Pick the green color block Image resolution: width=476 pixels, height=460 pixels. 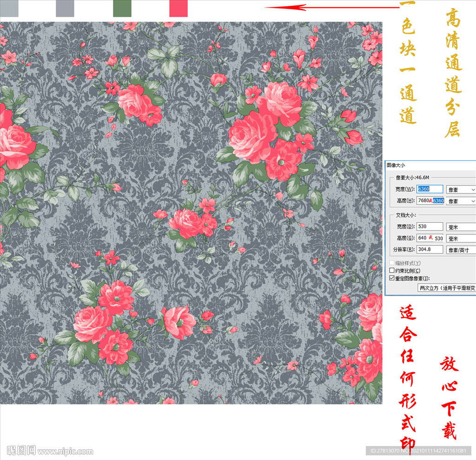coord(122,8)
